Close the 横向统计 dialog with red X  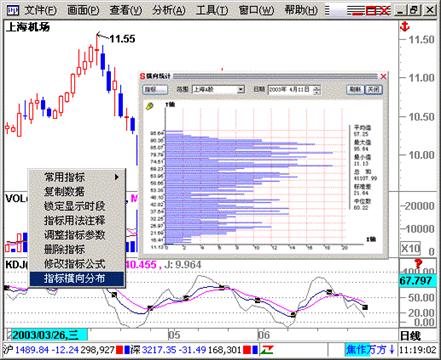(383, 77)
